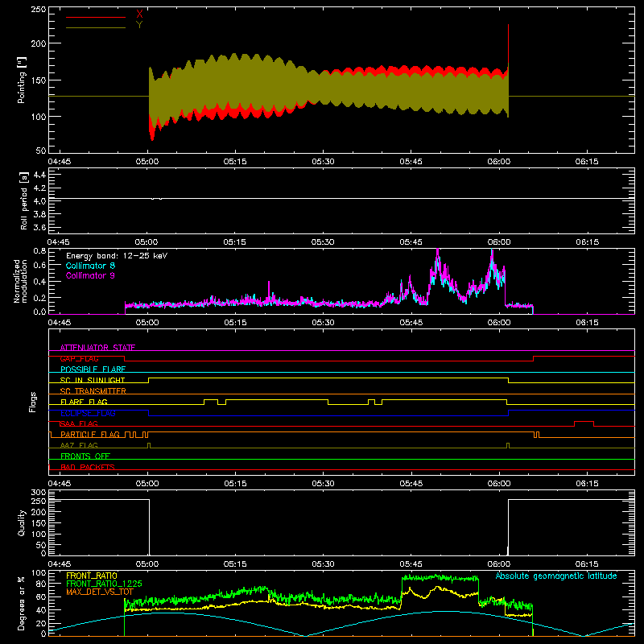Screen dimensions: 644x644
Task: Click the blue ECLIPSE_FLAG label
Action: tap(88, 413)
